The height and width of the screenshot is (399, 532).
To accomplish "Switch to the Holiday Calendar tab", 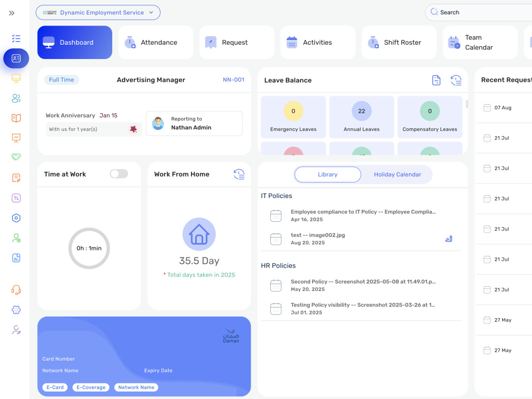I will click(397, 174).
